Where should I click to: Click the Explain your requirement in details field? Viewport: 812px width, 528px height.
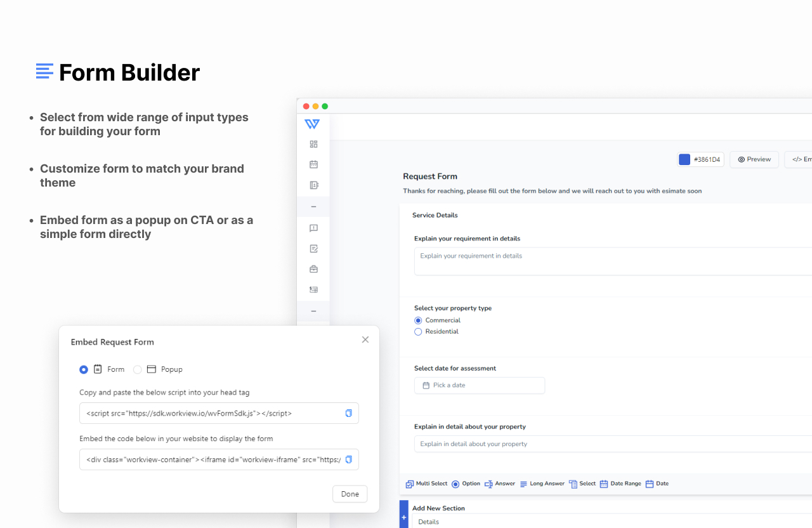(x=613, y=261)
